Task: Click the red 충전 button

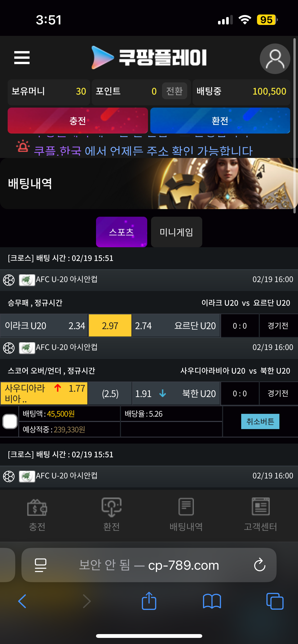Action: point(78,121)
